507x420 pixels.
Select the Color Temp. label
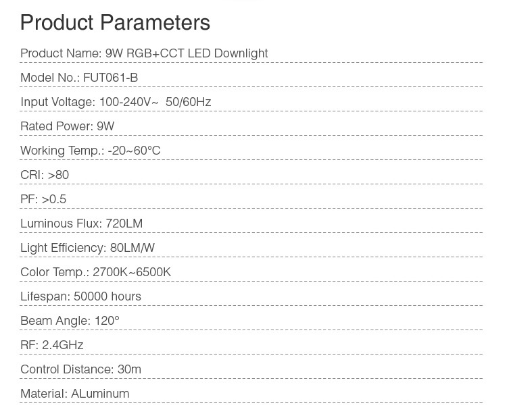tap(54, 272)
